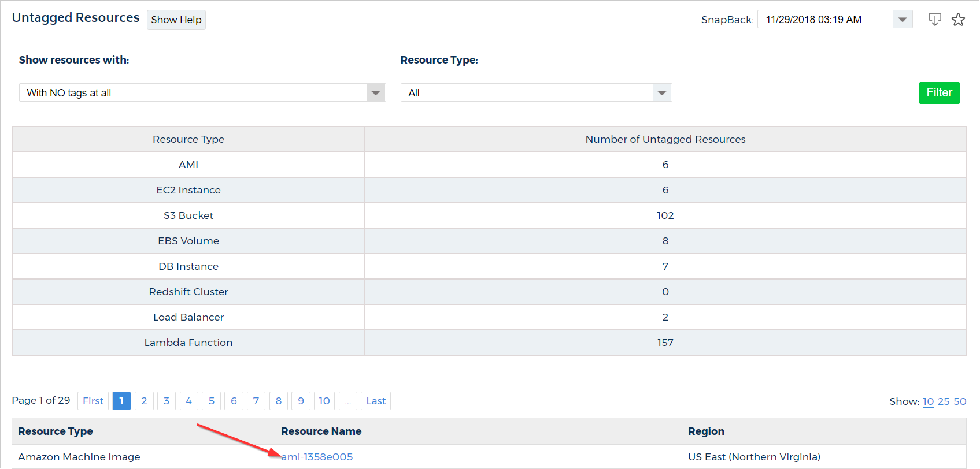The width and height of the screenshot is (980, 469).
Task: Click the value 8 for EBS Volume
Action: coord(665,241)
